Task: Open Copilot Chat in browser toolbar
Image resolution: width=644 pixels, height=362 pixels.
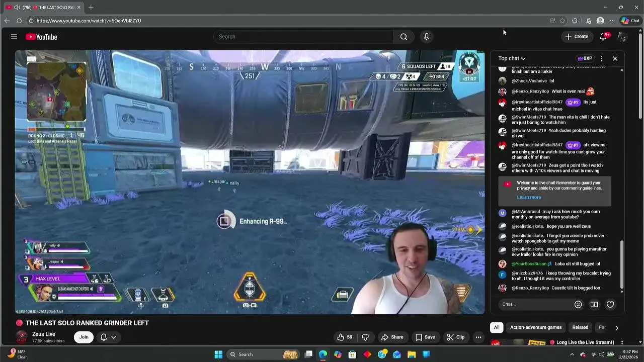Action: [x=630, y=21]
